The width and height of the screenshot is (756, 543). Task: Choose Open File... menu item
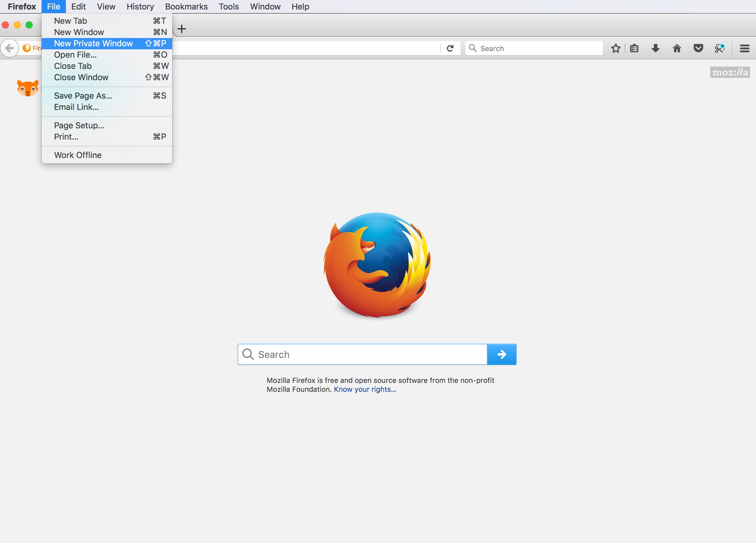coord(107,55)
